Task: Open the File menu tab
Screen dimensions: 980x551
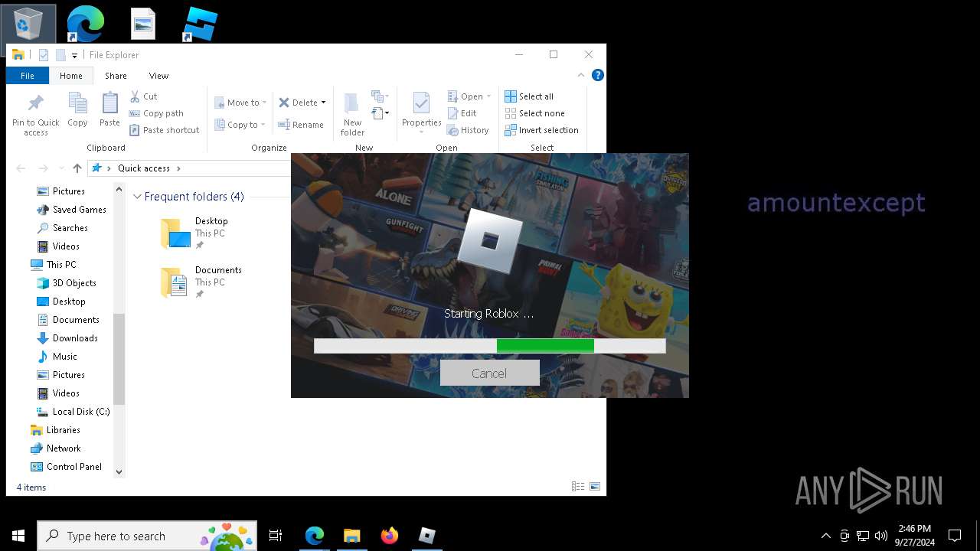Action: (28, 76)
